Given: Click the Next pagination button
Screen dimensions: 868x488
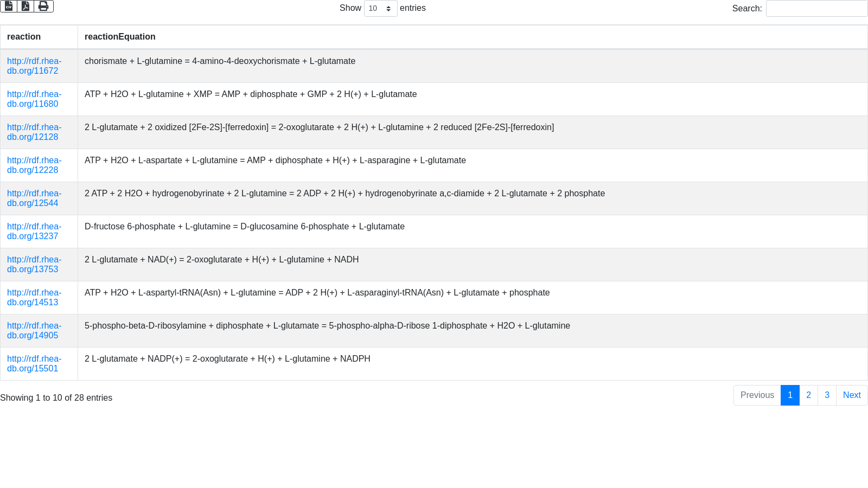Looking at the screenshot, I should coord(852,395).
